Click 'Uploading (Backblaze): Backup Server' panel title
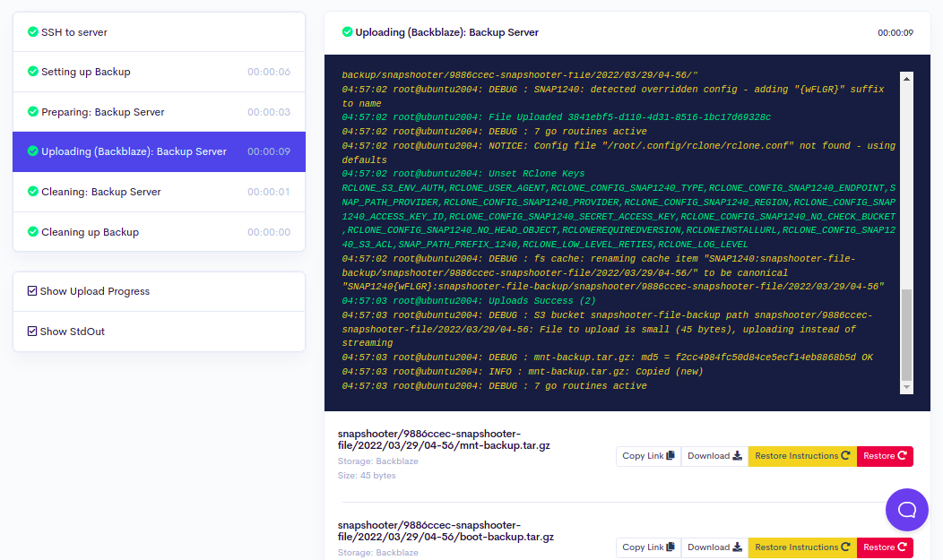943x560 pixels. 446,32
